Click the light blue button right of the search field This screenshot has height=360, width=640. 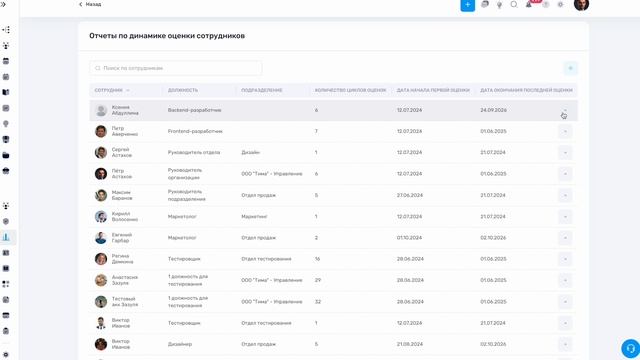point(571,68)
